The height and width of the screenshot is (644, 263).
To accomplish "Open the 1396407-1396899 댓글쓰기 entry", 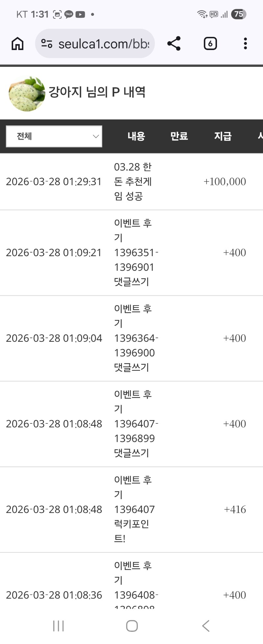I will [x=135, y=424].
